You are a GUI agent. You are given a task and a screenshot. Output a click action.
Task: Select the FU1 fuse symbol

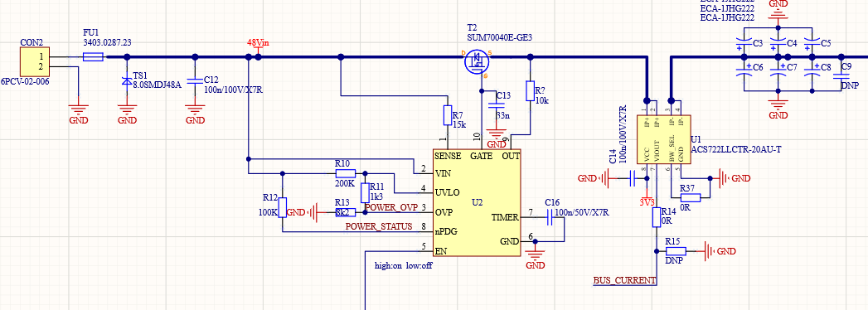pyautogui.click(x=93, y=56)
